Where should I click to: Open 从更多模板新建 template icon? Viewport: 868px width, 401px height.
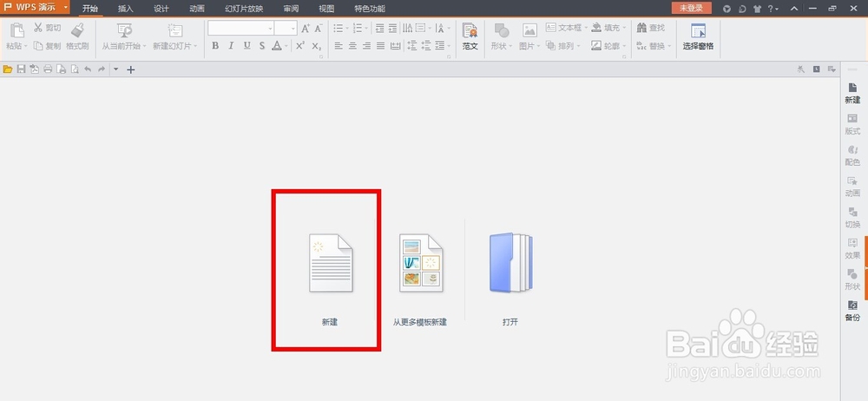click(x=421, y=263)
